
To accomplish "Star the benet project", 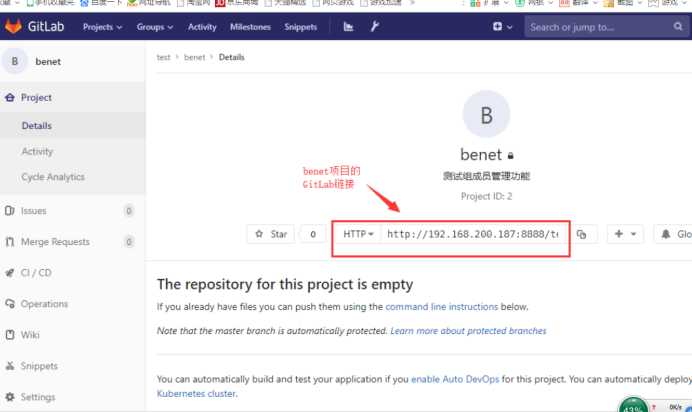I will click(x=271, y=234).
